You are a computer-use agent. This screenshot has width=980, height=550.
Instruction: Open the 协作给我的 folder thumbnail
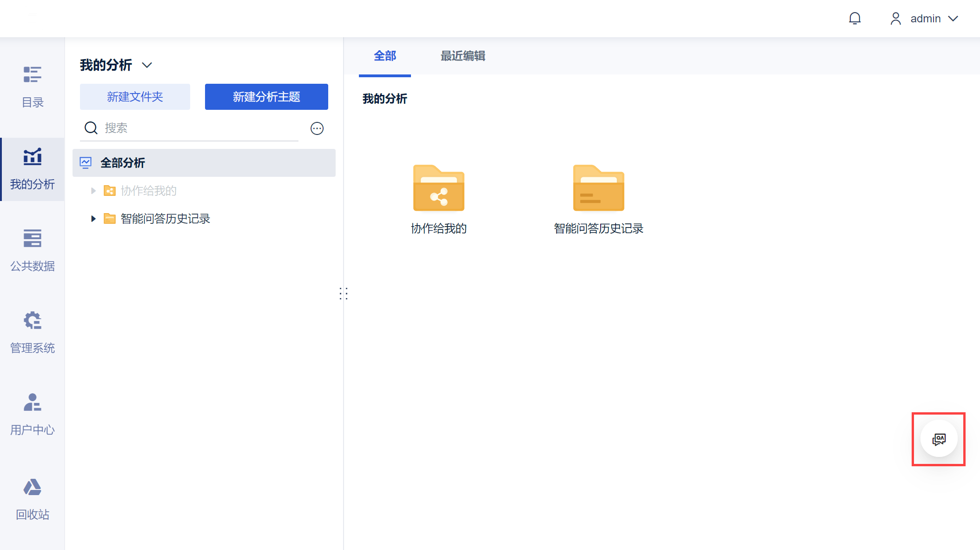coord(438,188)
